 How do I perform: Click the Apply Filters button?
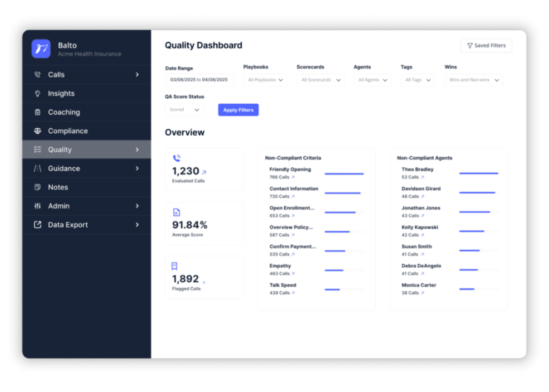238,110
